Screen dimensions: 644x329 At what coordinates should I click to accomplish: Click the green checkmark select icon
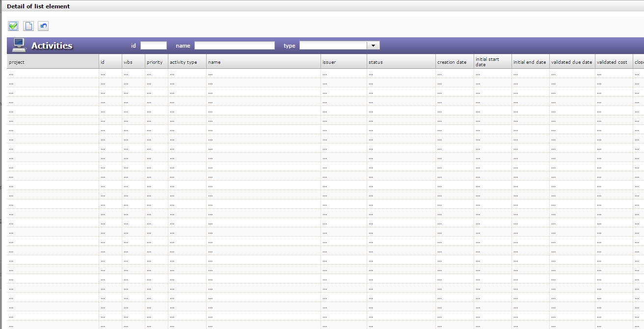(x=13, y=26)
